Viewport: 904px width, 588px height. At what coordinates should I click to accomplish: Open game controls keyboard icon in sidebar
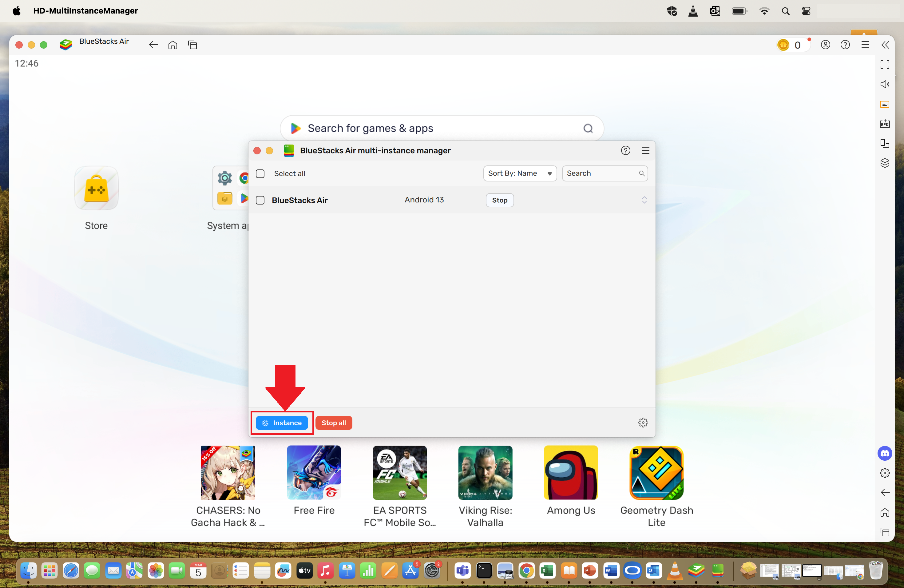885,104
